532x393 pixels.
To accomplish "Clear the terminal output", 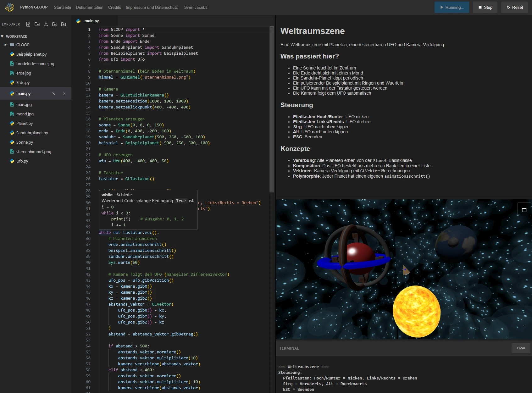I will [520, 348].
